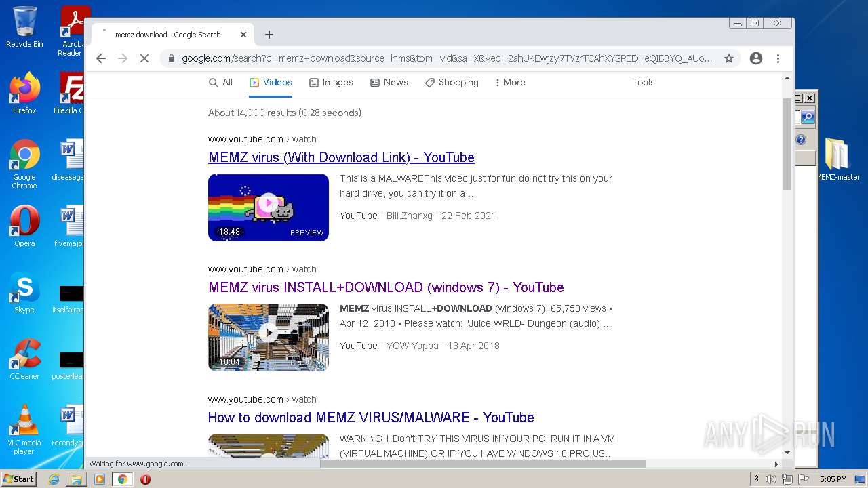Screen dimensions: 868x488
Task: Open the recently Word document icon
Action: [69, 426]
